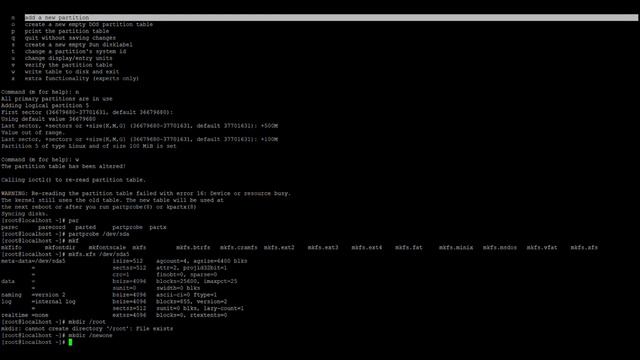Viewport: 640px width, 360px height.
Task: Click 'mkfontscale' in the mkf completions
Action: point(107,247)
